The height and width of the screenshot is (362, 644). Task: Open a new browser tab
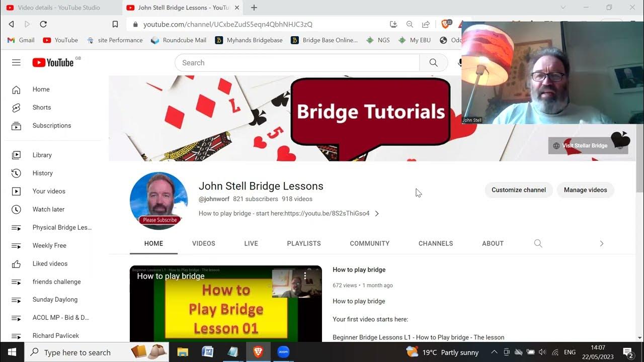[x=254, y=8]
